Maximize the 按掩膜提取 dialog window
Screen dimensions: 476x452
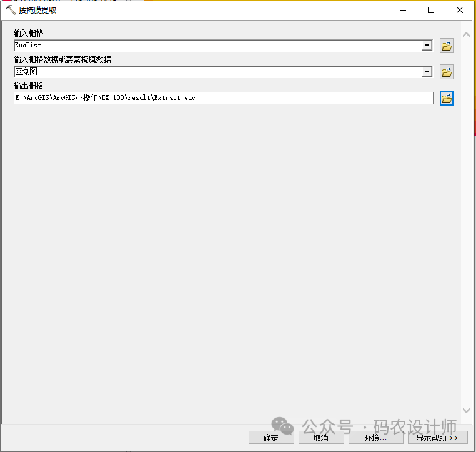pos(431,10)
